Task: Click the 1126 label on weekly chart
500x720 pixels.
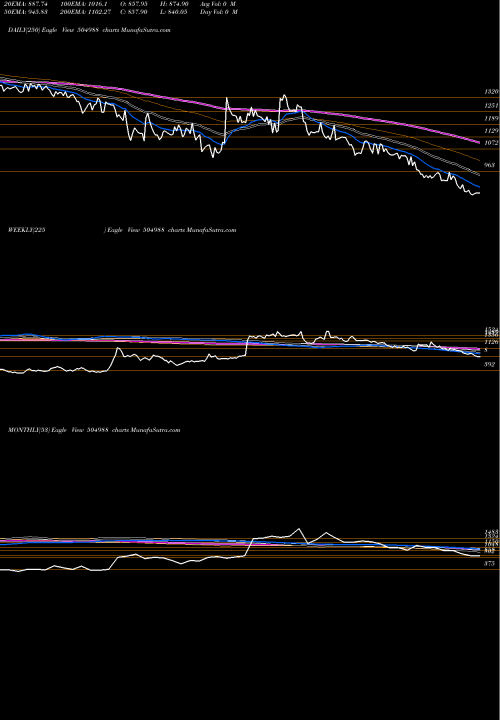Action: coord(491,342)
